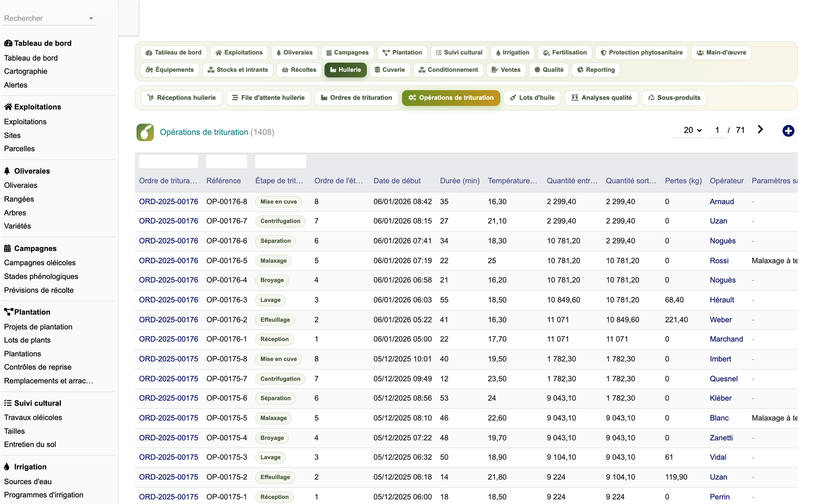Open Réceptions huilerie sub-tab

coord(181,98)
